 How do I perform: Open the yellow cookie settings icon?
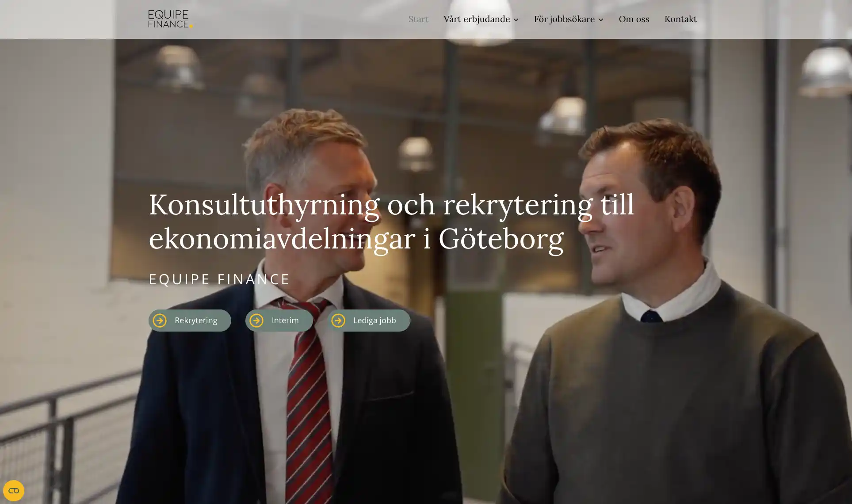click(x=14, y=491)
